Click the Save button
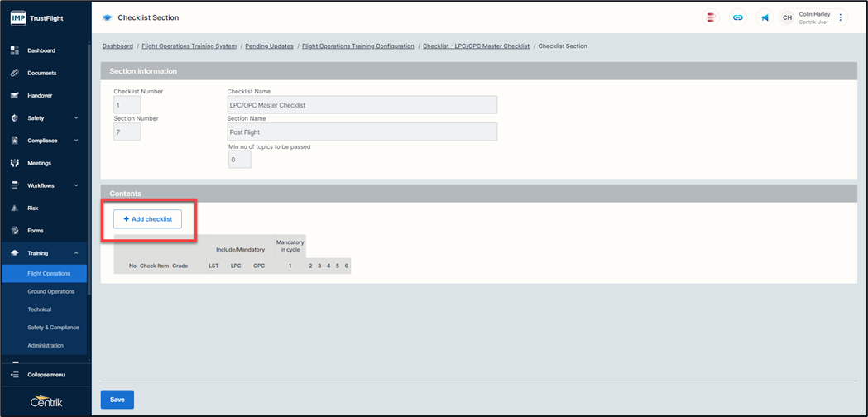 pos(117,400)
